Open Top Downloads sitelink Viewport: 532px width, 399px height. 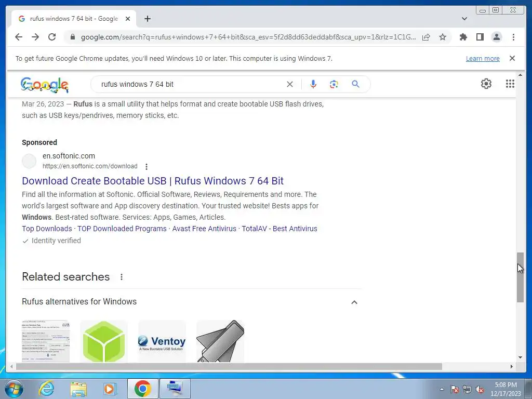coord(47,229)
